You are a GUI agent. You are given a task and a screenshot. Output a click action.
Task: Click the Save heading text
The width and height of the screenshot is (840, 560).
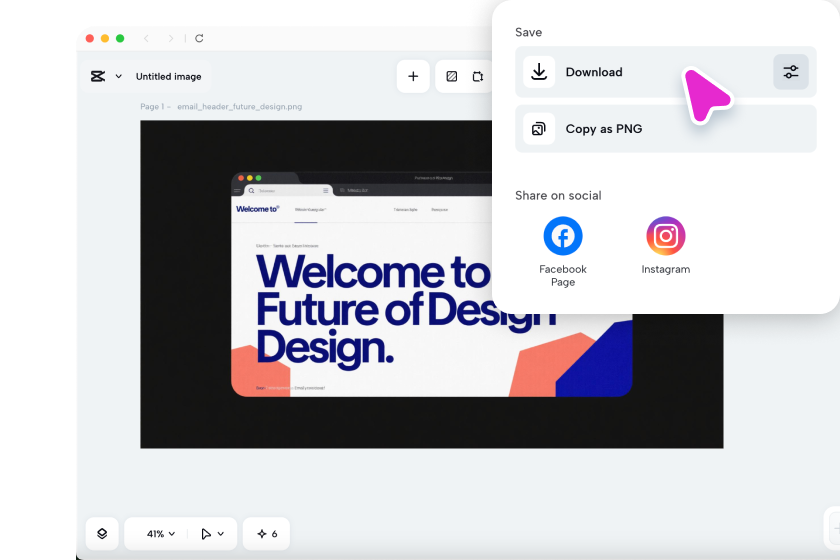tap(528, 32)
